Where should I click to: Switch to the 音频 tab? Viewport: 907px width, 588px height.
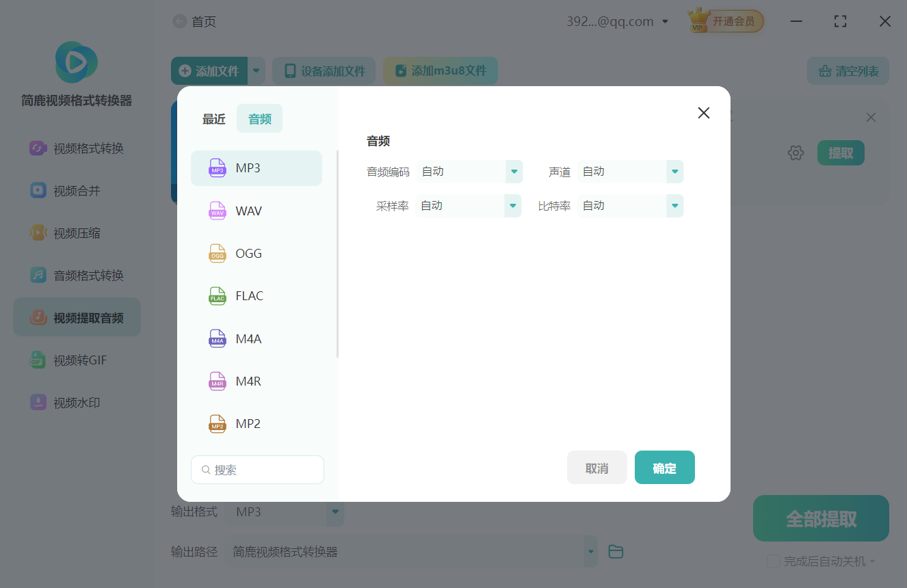tap(259, 118)
